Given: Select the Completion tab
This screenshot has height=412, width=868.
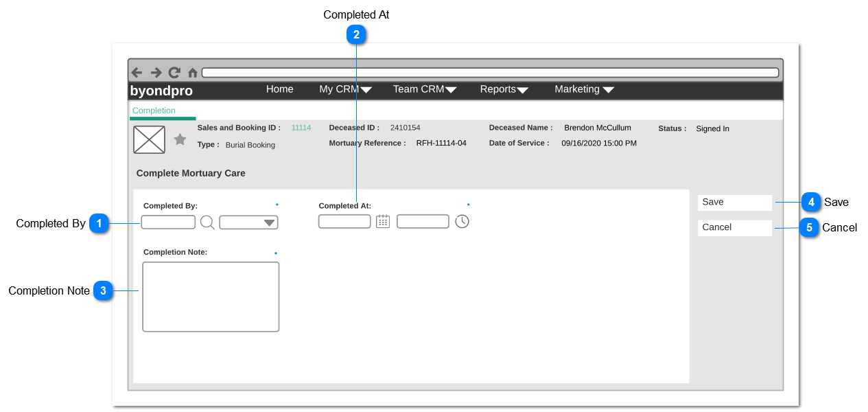Looking at the screenshot, I should [154, 111].
